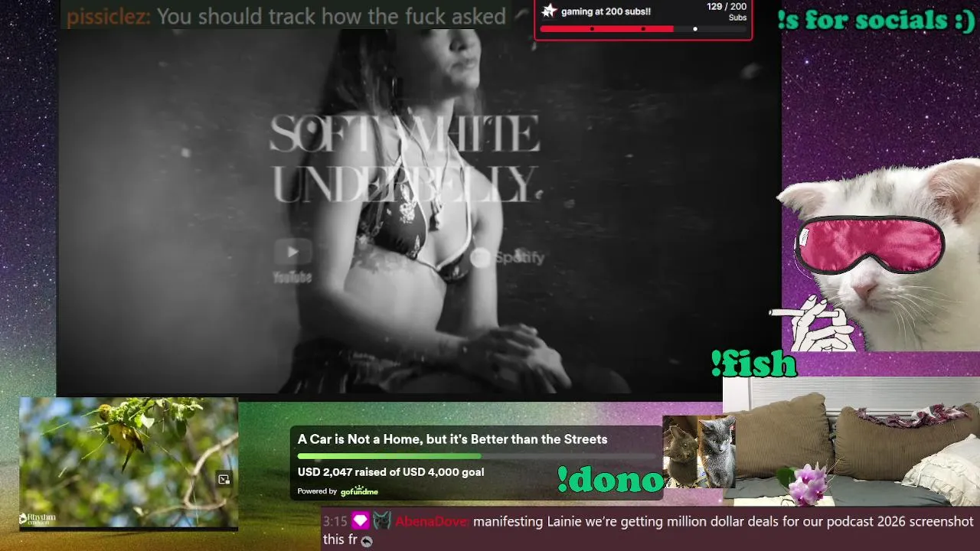Click the cat avatar badge beside AbenaDove

coord(382,521)
